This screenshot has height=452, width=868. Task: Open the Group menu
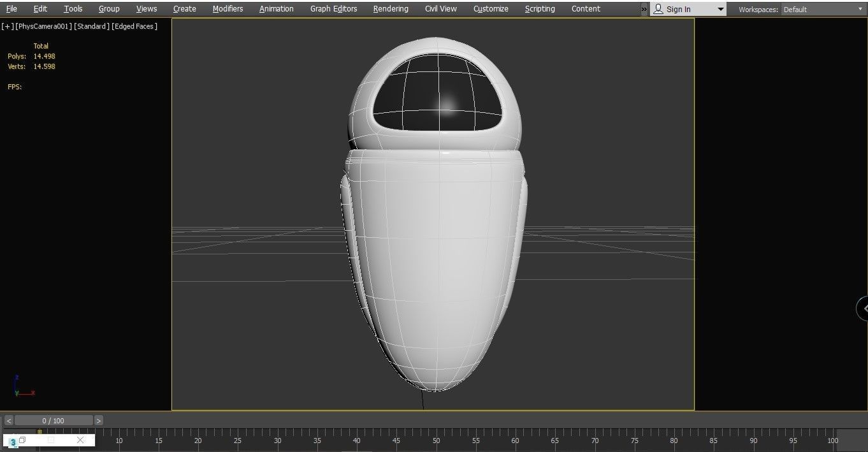coord(109,9)
